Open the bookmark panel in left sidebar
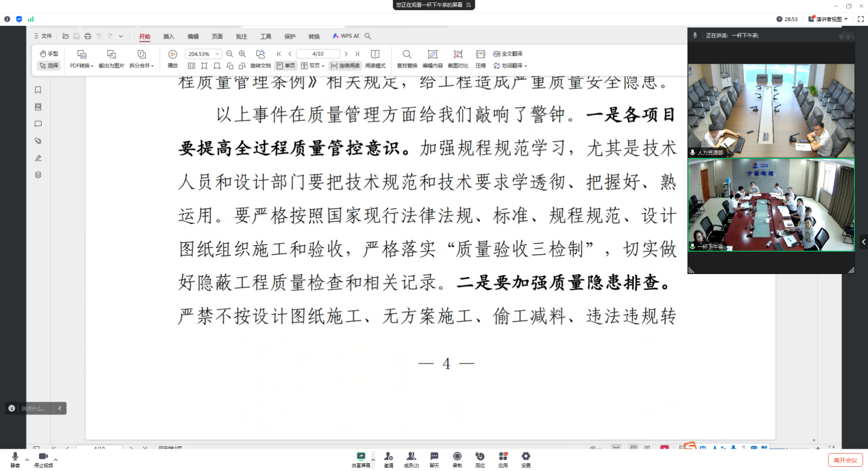The height and width of the screenshot is (471, 868). pos(38,90)
